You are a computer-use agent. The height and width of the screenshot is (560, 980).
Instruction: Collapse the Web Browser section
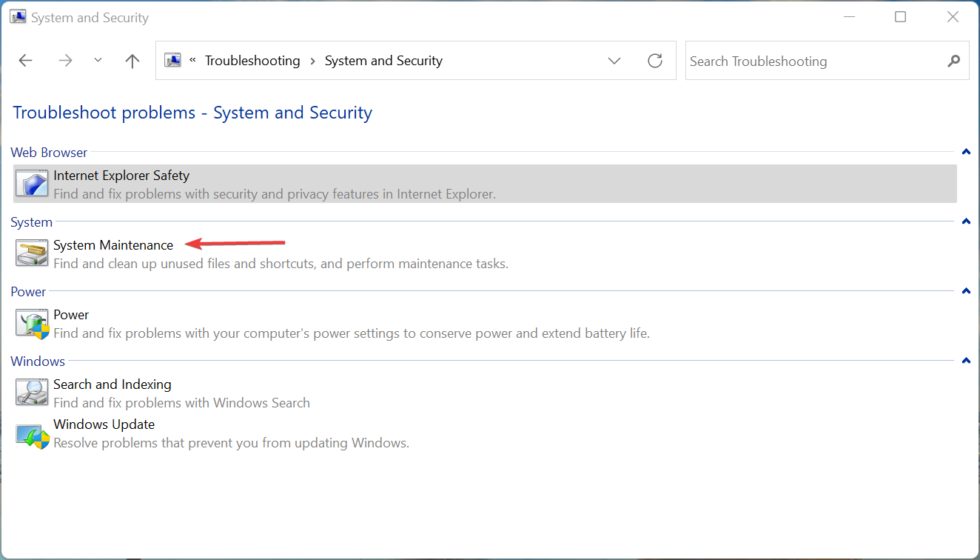[x=965, y=152]
